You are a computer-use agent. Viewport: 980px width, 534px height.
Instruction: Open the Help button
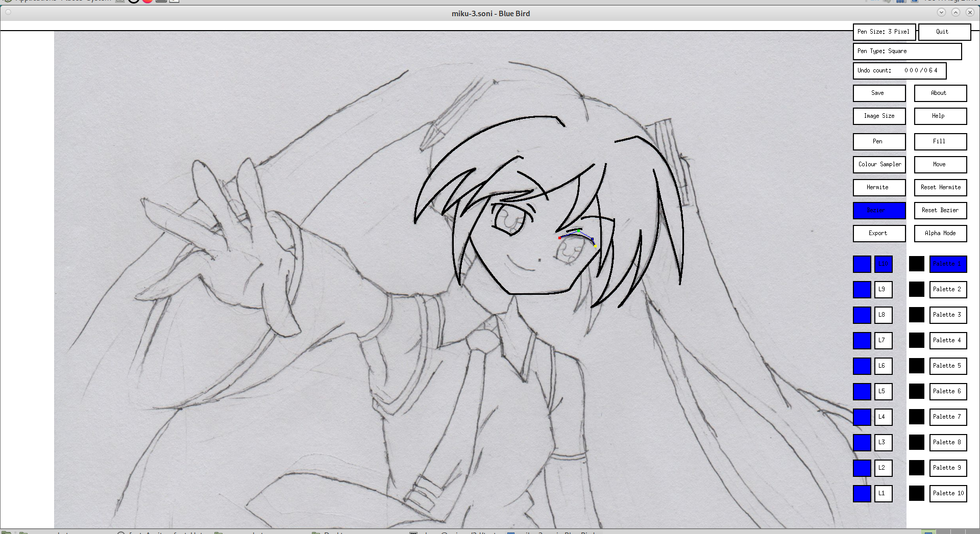click(x=940, y=116)
